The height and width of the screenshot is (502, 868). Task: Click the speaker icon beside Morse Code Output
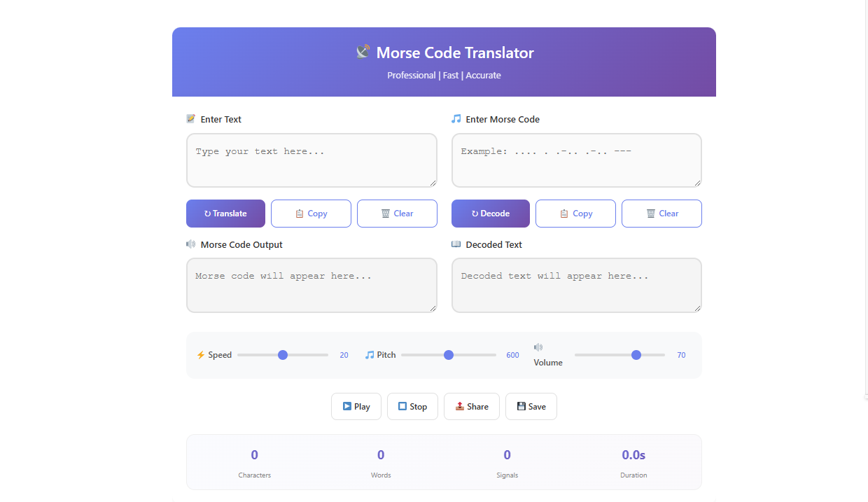(190, 244)
